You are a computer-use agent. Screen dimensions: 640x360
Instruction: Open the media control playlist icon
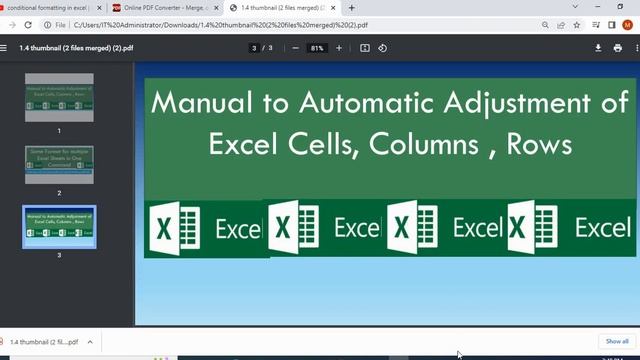596,25
